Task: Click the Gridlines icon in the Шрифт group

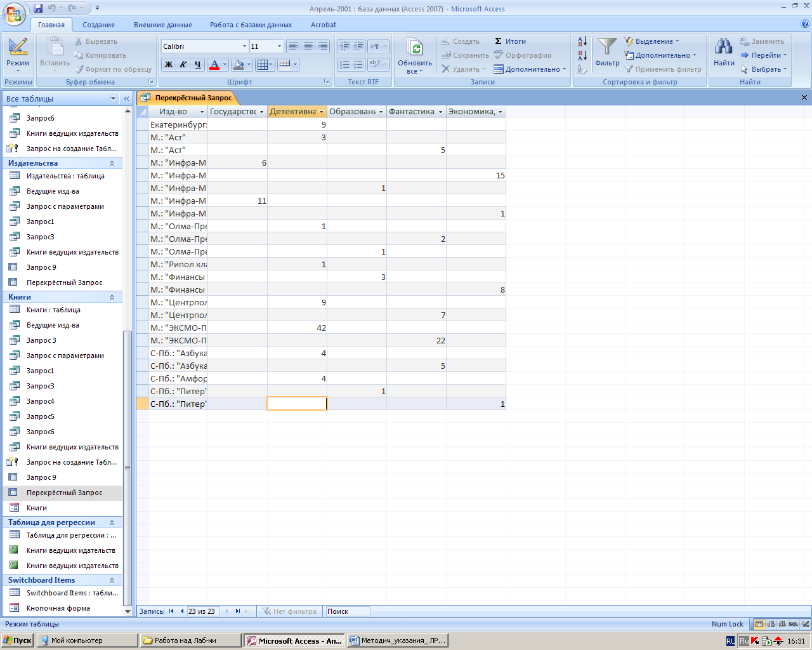Action: click(x=264, y=64)
